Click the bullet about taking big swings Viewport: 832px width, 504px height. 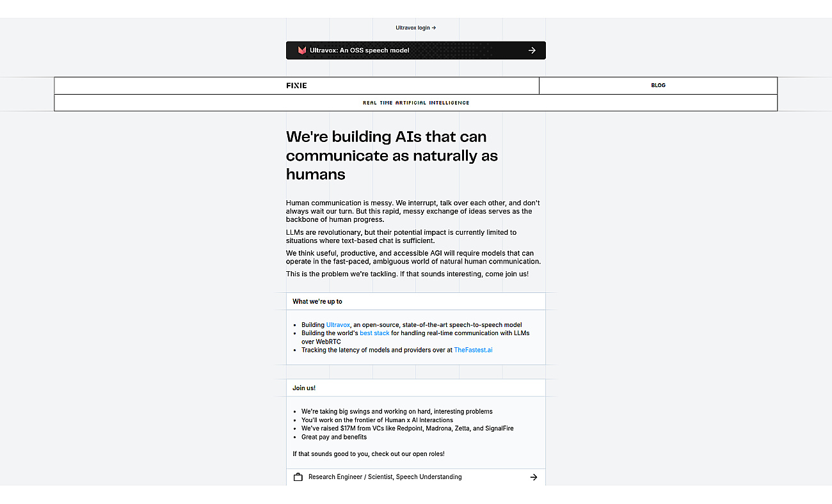point(397,412)
